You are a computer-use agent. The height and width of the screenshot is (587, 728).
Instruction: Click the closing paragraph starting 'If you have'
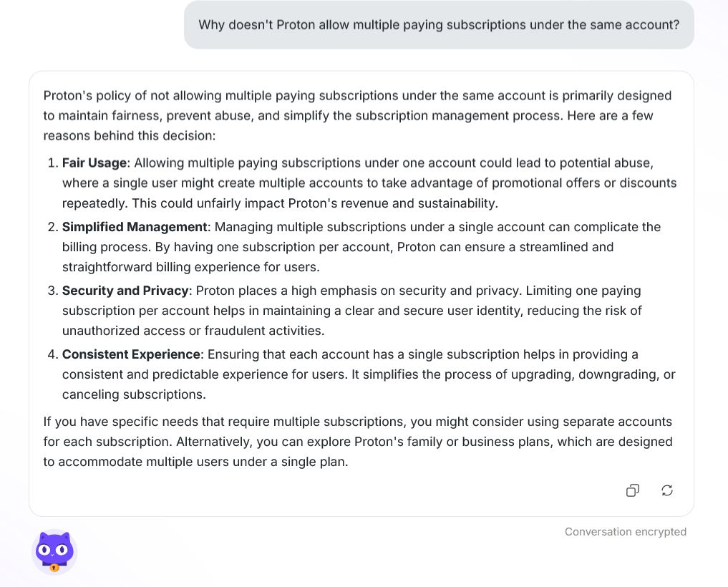[x=358, y=442]
